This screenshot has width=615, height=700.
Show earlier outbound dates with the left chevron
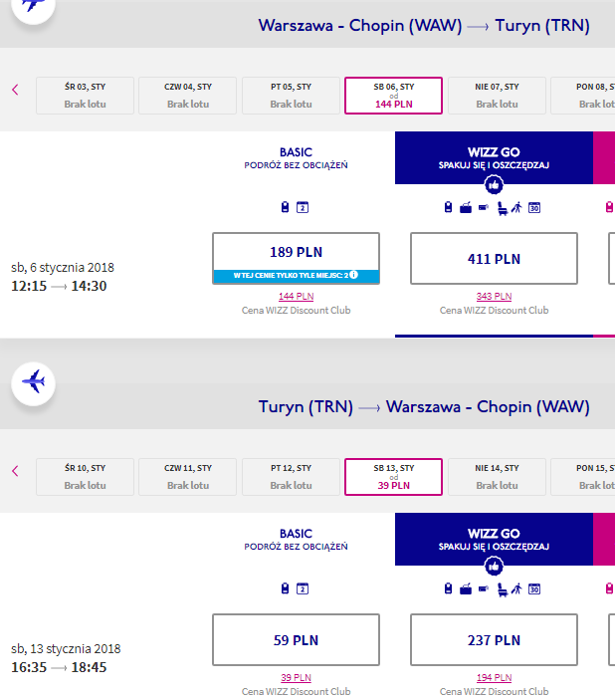[x=15, y=90]
